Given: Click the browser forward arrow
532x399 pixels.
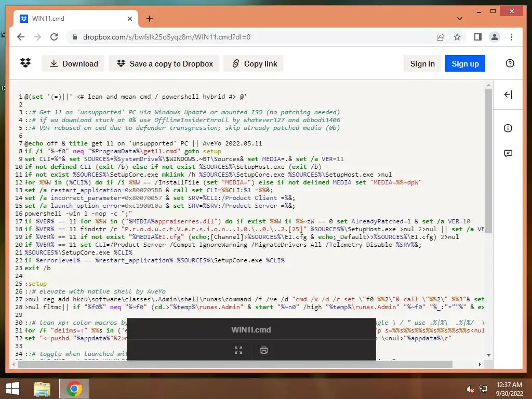Looking at the screenshot, I should tap(37, 37).
